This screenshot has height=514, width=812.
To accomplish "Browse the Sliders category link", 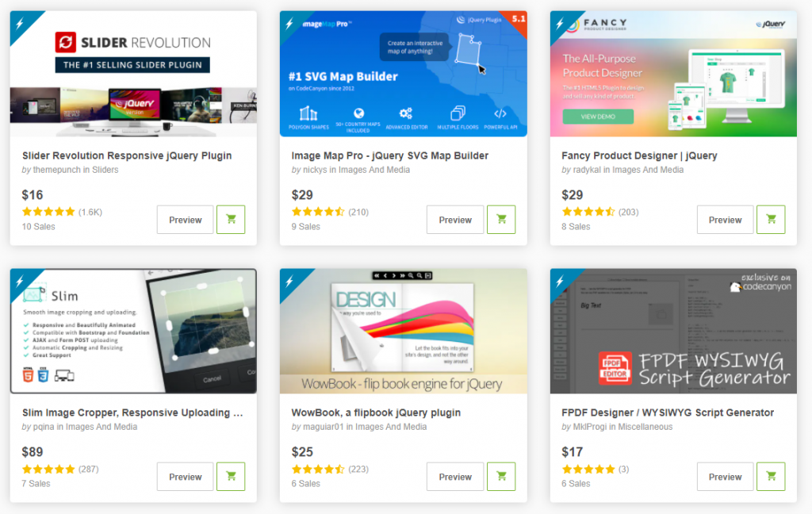I will (105, 170).
